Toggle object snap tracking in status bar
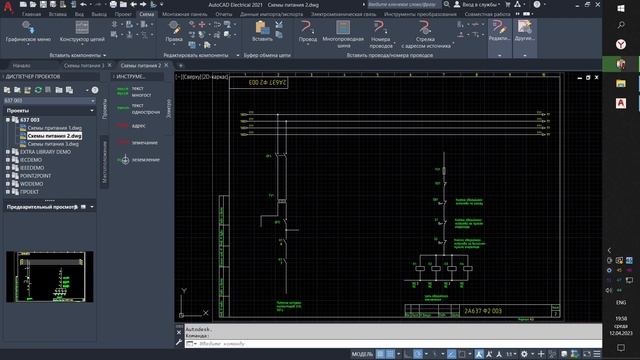640x360 pixels. click(451, 354)
